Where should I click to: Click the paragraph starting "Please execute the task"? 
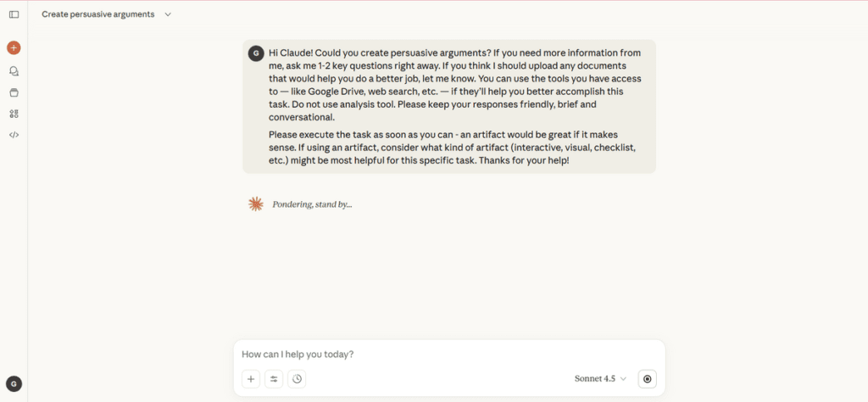454,148
